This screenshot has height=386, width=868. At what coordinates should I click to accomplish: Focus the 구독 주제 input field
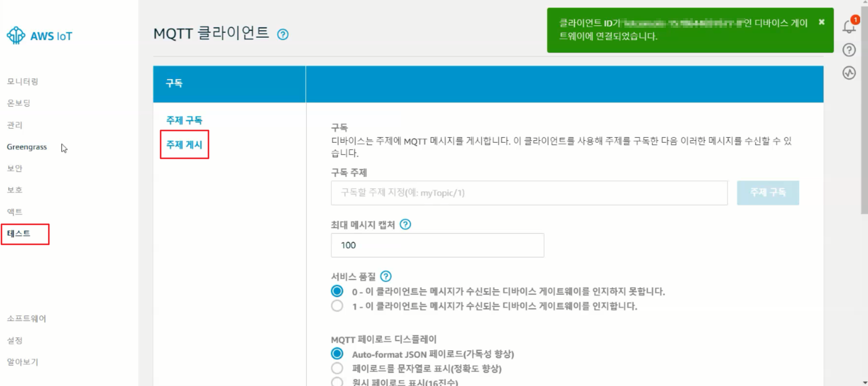pos(529,193)
